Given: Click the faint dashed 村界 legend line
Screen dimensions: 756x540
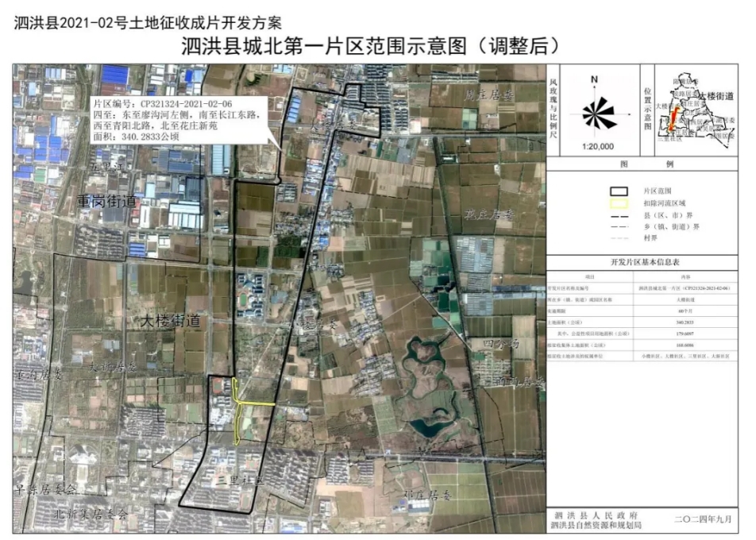Looking at the screenshot, I should click(x=619, y=238).
